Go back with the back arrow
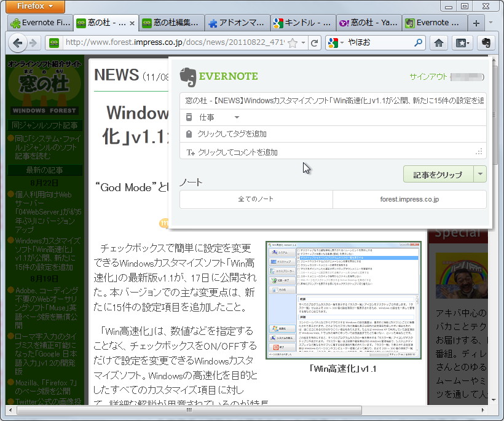The height and width of the screenshot is (421, 504). tap(18, 43)
